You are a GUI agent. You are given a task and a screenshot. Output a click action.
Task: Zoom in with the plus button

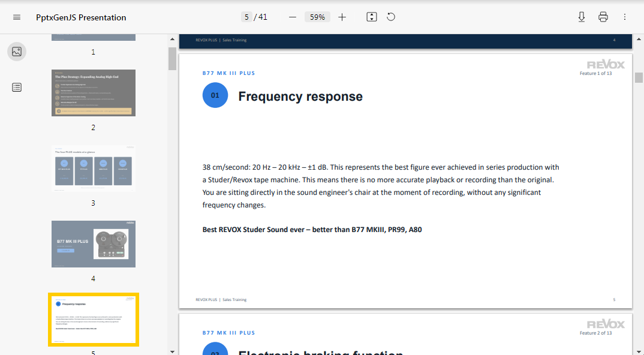(342, 17)
